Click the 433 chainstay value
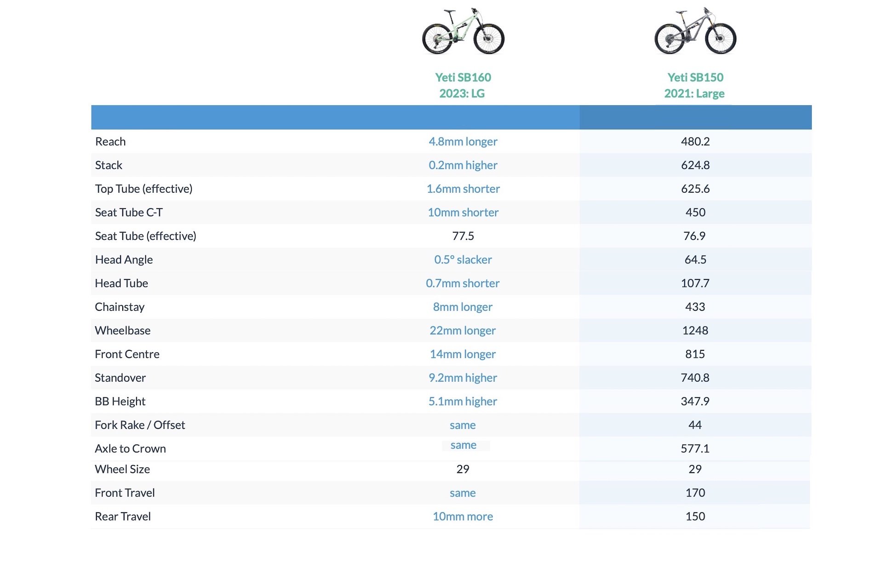 pos(695,307)
